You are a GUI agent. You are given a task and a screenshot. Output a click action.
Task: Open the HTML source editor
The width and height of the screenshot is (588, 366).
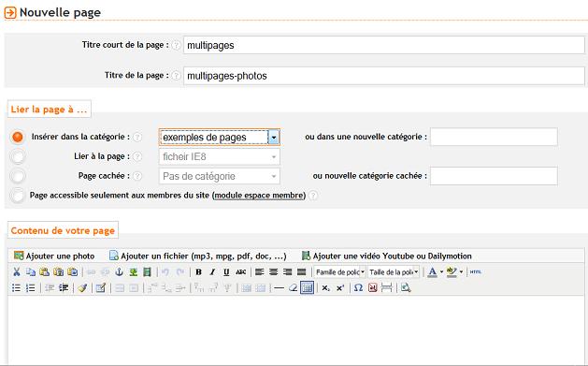(x=476, y=271)
